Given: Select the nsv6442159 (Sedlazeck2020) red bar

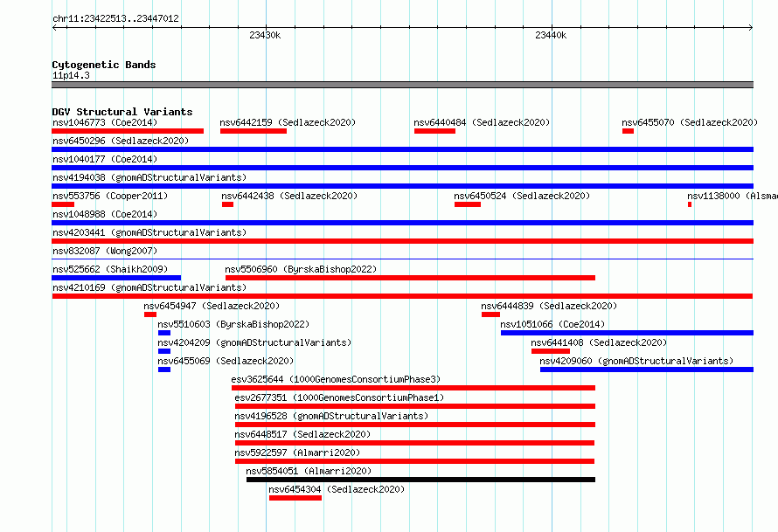Looking at the screenshot, I should click(x=253, y=131).
